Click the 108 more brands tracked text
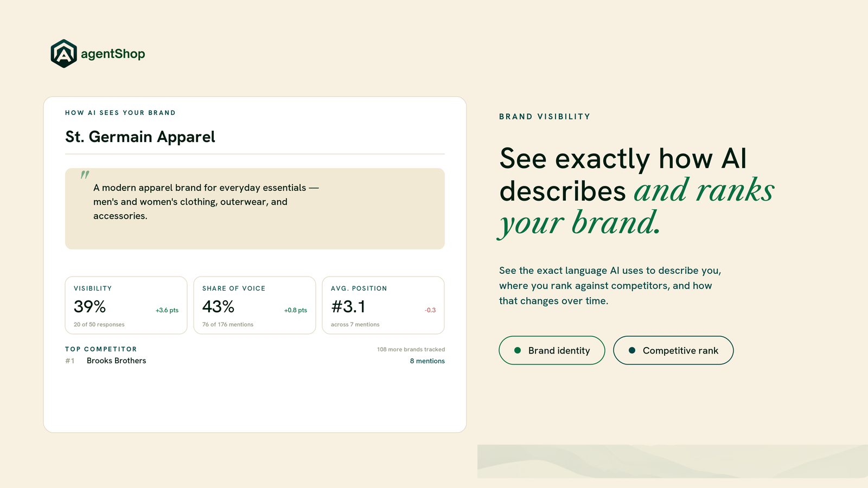Screen dimensions: 868x488 pyautogui.click(x=411, y=349)
